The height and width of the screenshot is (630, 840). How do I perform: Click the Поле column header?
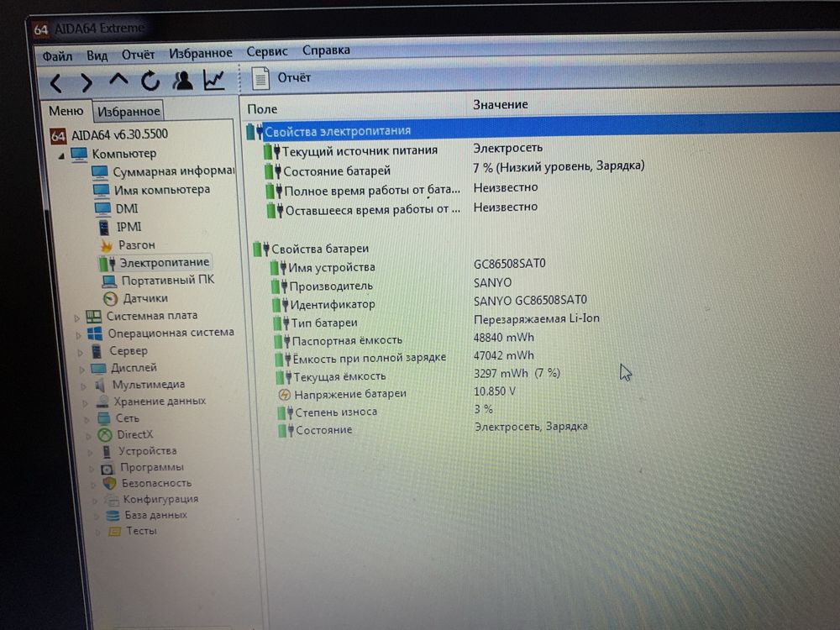click(x=262, y=109)
